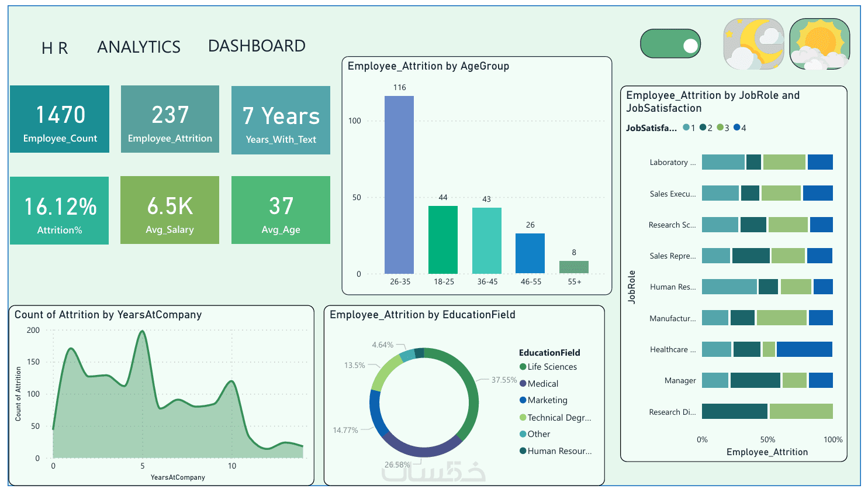Viewport: 868px width, 492px height.
Task: Click the 'Count of Attrition by YearsAtCompany' title
Action: 108,315
